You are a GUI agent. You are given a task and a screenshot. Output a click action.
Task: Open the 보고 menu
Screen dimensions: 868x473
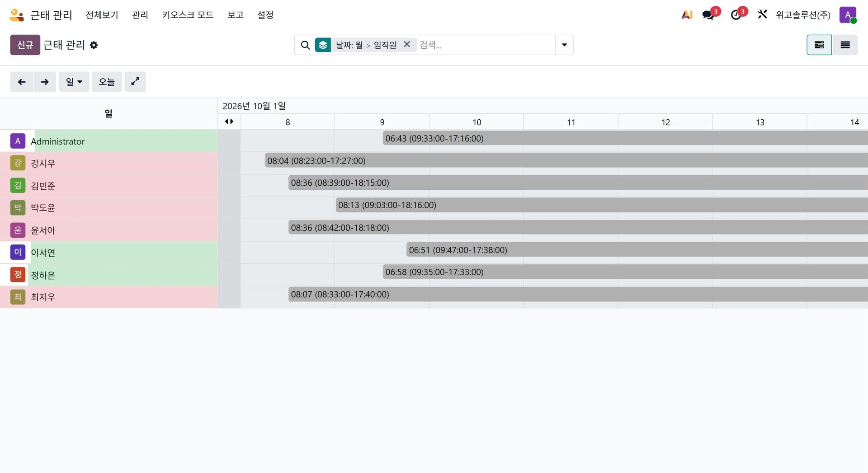tap(236, 15)
